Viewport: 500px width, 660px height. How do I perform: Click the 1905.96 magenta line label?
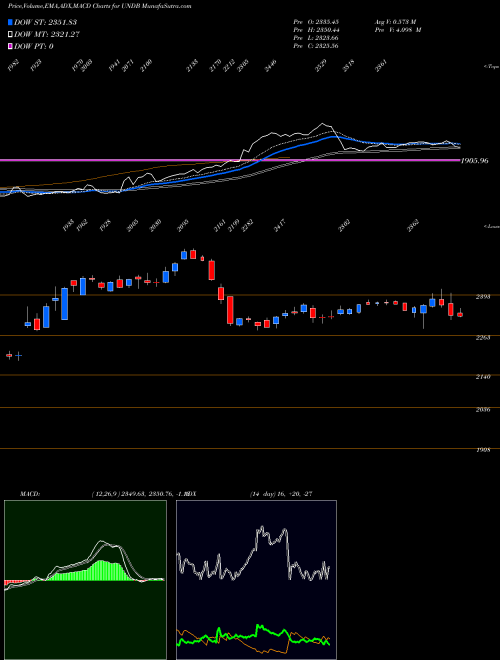point(475,160)
